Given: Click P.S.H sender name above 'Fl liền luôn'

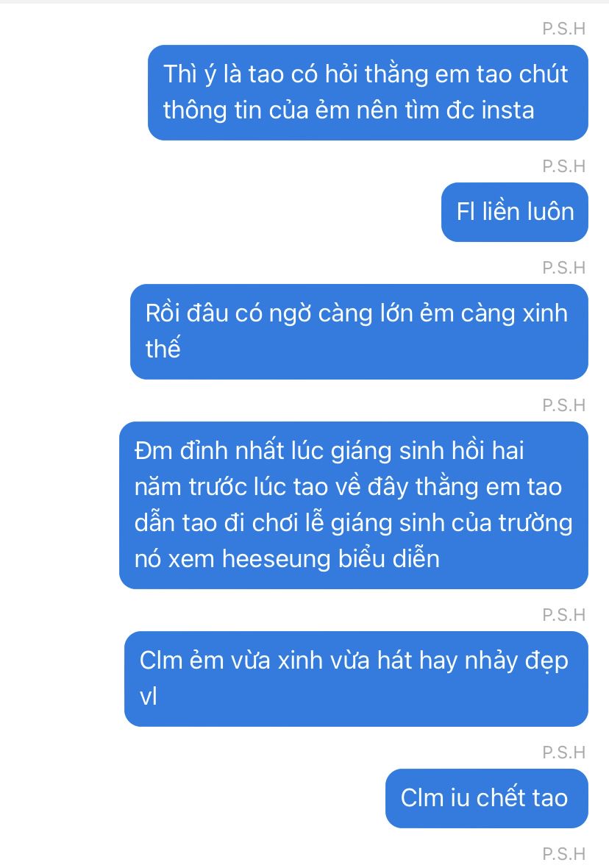Looking at the screenshot, I should click(563, 166).
